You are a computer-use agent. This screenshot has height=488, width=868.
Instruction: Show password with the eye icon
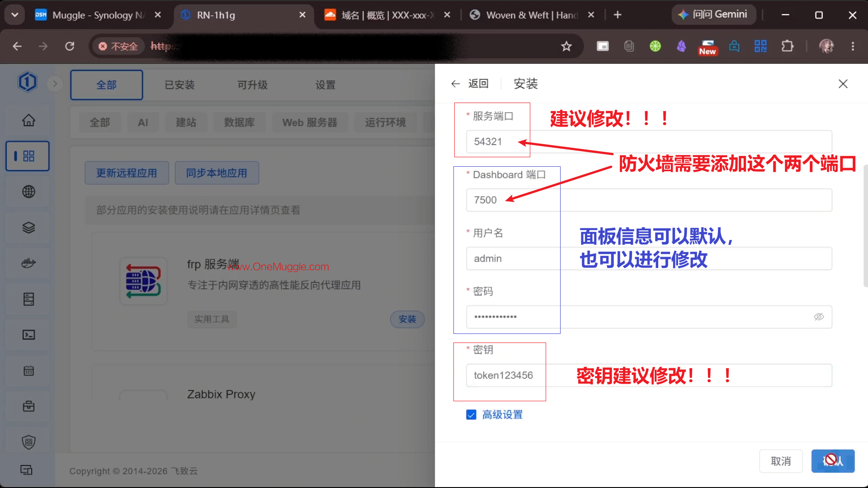[819, 317]
